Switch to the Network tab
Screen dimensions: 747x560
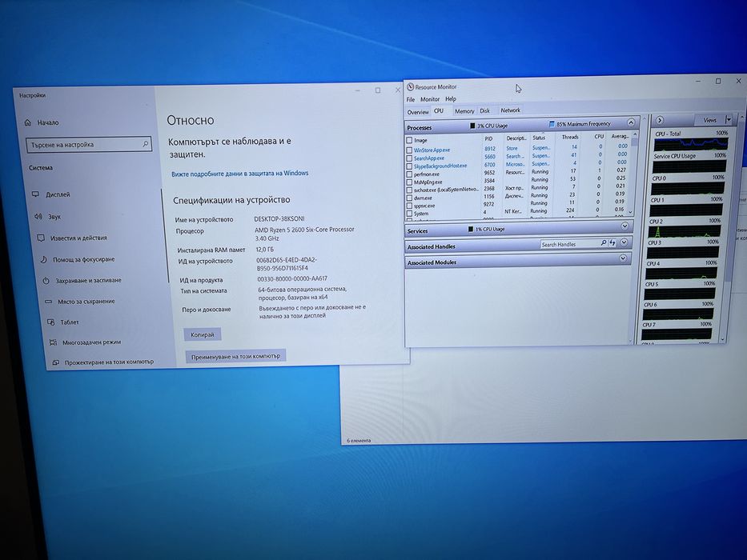pyautogui.click(x=510, y=110)
